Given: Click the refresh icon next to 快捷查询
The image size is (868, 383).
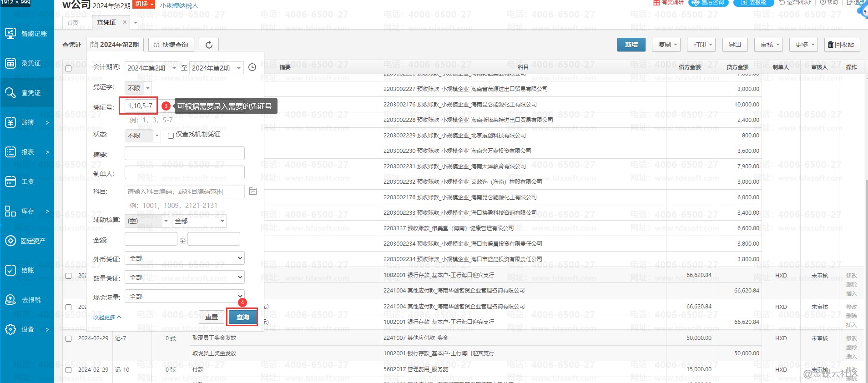Looking at the screenshot, I should tap(209, 45).
